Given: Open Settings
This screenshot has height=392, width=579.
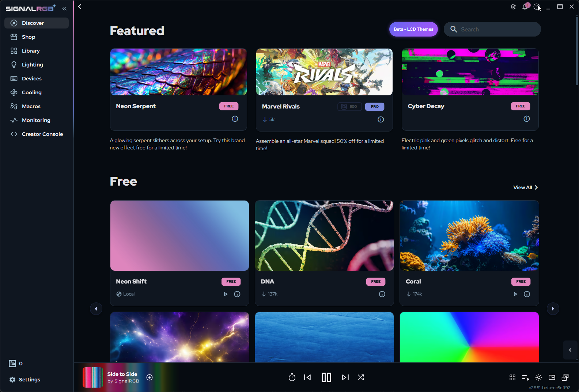Looking at the screenshot, I should [x=25, y=380].
